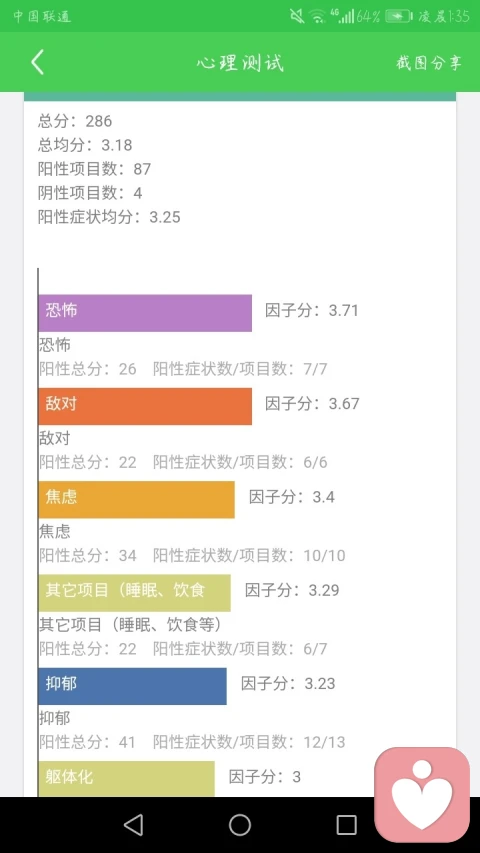The width and height of the screenshot is (480, 853).
Task: Tap 阳性项目数：87 line
Action: [x=95, y=169]
